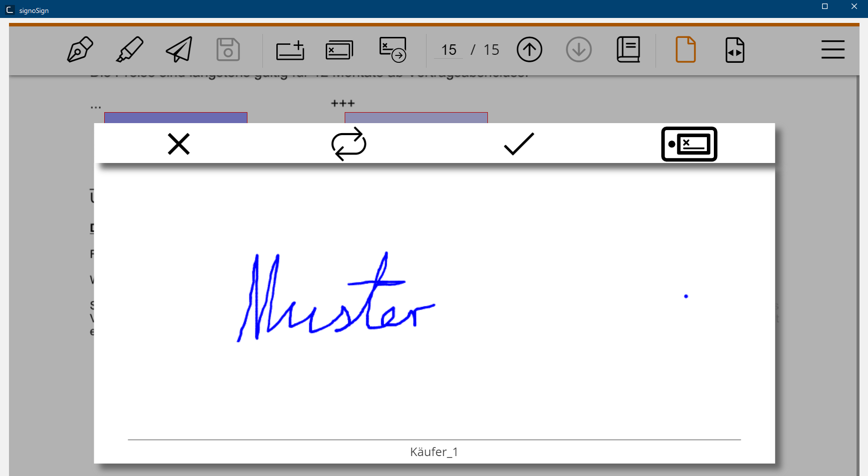Click the signature pad device icon

pyautogui.click(x=689, y=144)
